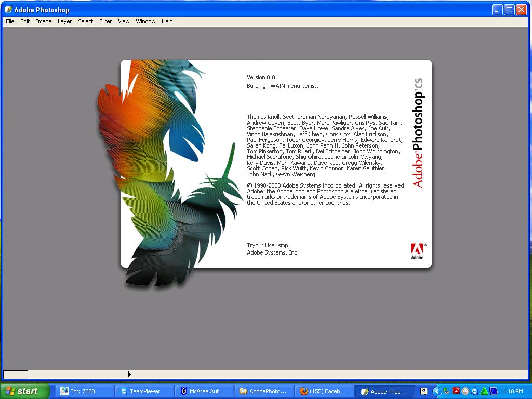The height and width of the screenshot is (399, 532).
Task: Click the Photoshop feather icon in title bar
Action: (x=8, y=10)
